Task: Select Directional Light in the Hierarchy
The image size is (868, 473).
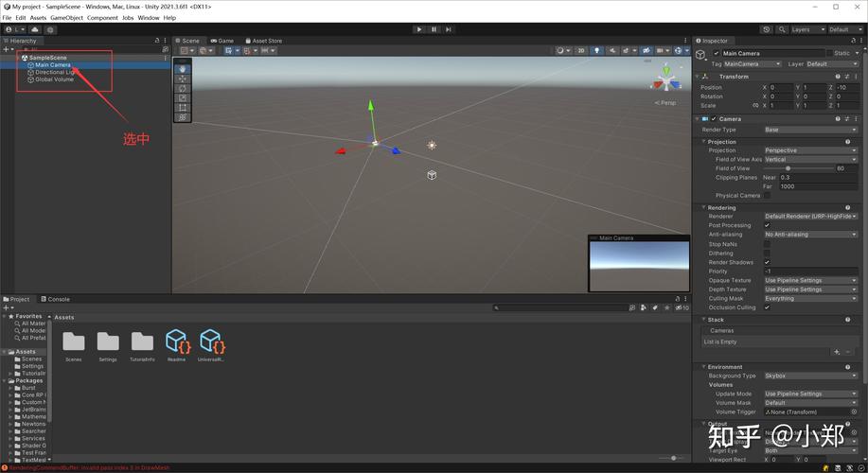Action: (55, 72)
